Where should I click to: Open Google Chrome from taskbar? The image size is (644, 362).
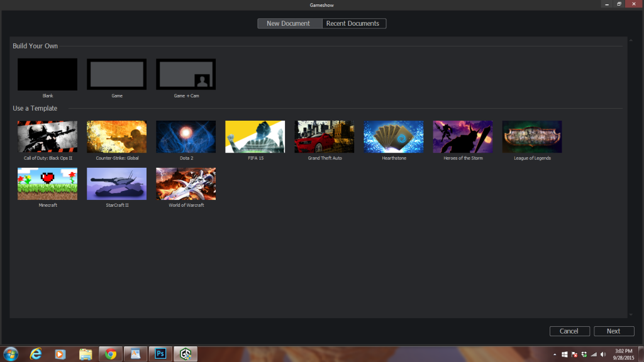(x=111, y=354)
